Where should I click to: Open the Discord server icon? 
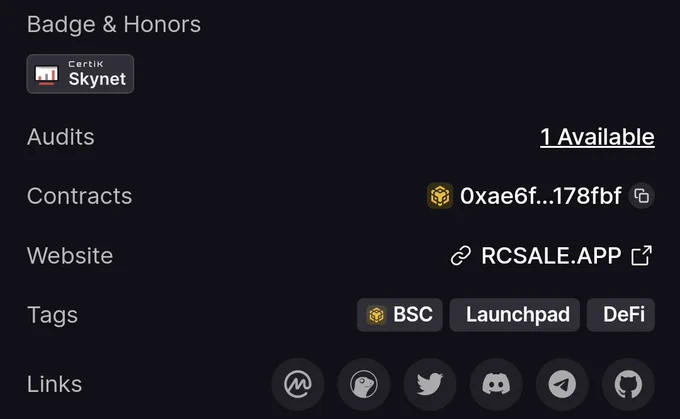pyautogui.click(x=496, y=384)
